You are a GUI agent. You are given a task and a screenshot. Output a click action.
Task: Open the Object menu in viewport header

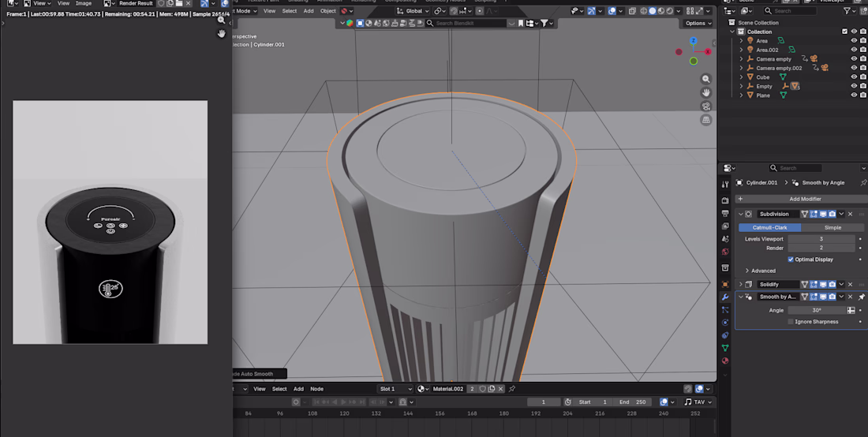327,10
